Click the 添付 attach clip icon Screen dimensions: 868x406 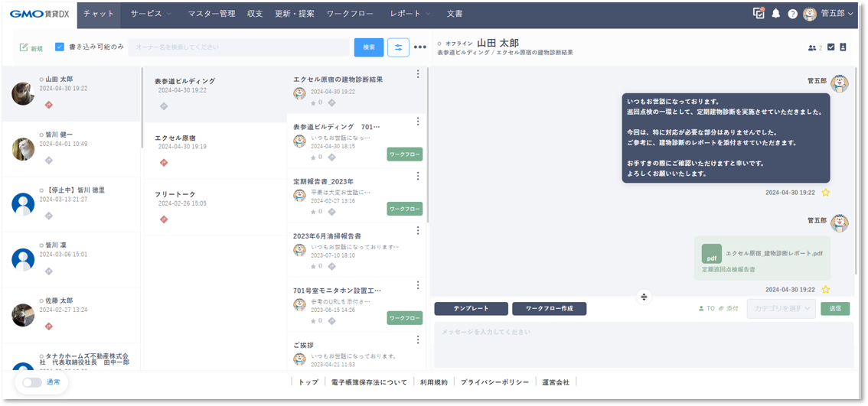pos(721,309)
